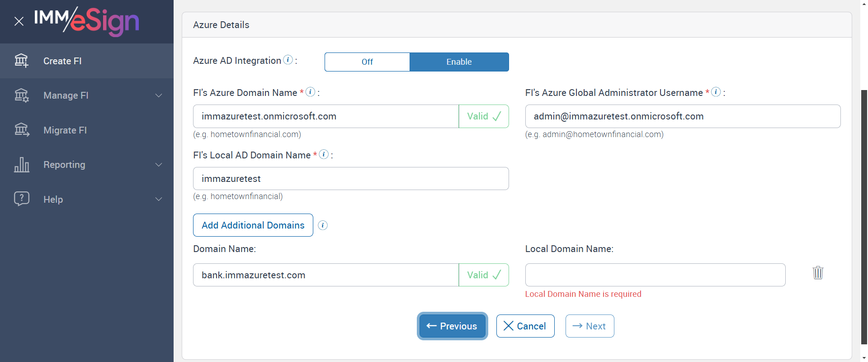868x362 pixels.
Task: Close the sidebar with the X icon
Action: (19, 21)
